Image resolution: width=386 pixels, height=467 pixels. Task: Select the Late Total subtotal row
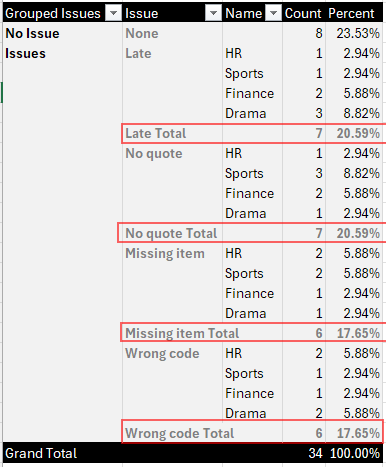(x=253, y=133)
